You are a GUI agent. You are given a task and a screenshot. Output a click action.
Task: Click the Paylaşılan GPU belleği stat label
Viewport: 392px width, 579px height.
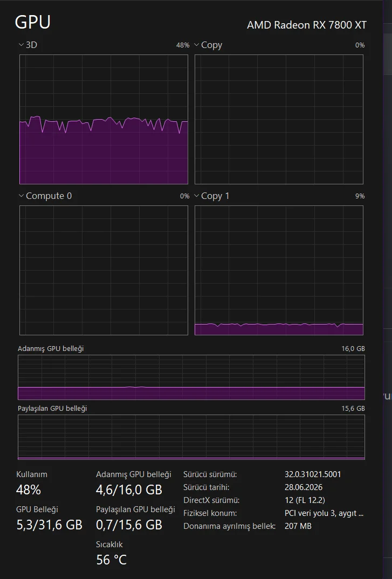[x=135, y=509]
